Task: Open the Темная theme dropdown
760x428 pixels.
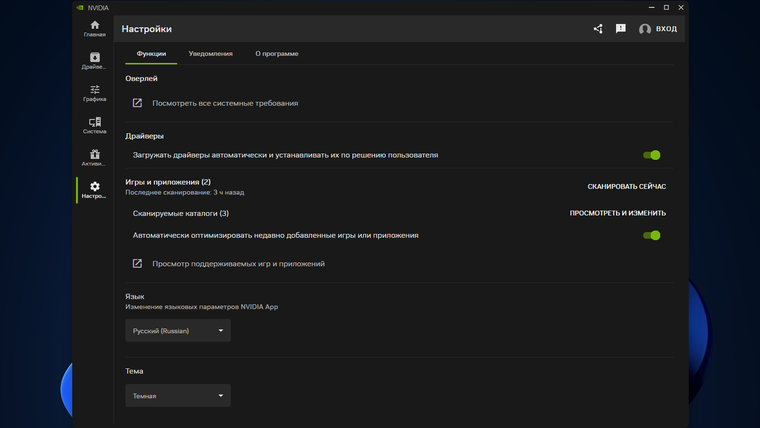Action: tap(178, 396)
